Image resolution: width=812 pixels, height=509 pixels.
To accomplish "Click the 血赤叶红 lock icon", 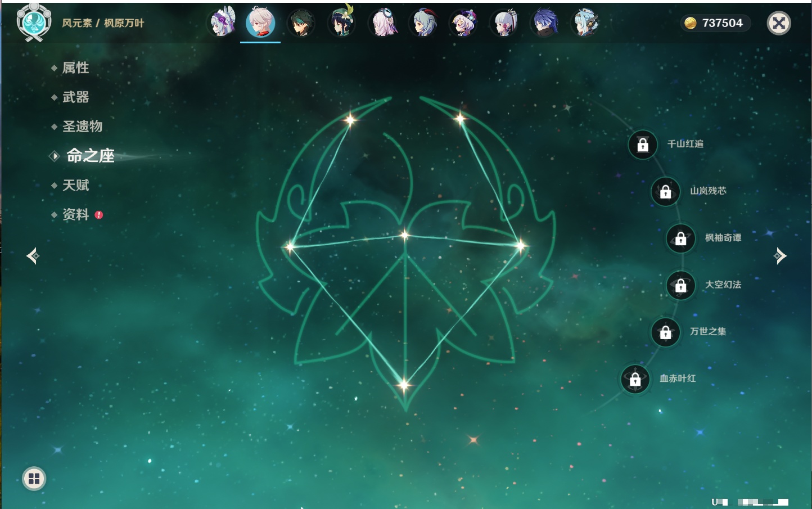I will coord(635,379).
